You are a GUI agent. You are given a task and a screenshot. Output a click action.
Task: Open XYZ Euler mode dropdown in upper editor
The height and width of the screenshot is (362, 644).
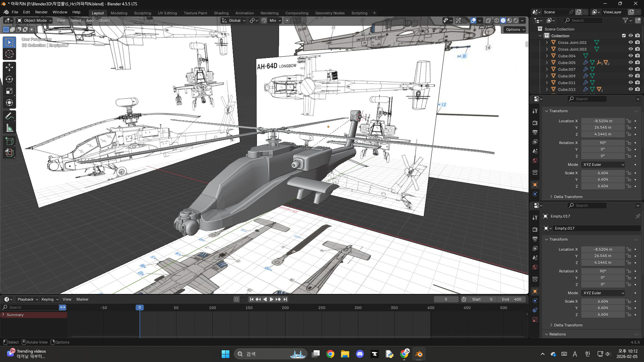pyautogui.click(x=603, y=165)
